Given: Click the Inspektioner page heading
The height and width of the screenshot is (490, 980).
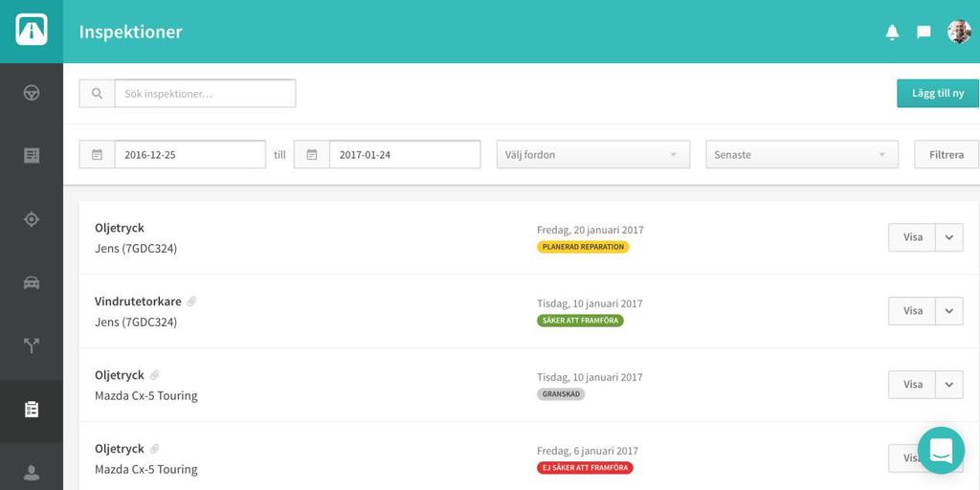Looking at the screenshot, I should (x=130, y=32).
